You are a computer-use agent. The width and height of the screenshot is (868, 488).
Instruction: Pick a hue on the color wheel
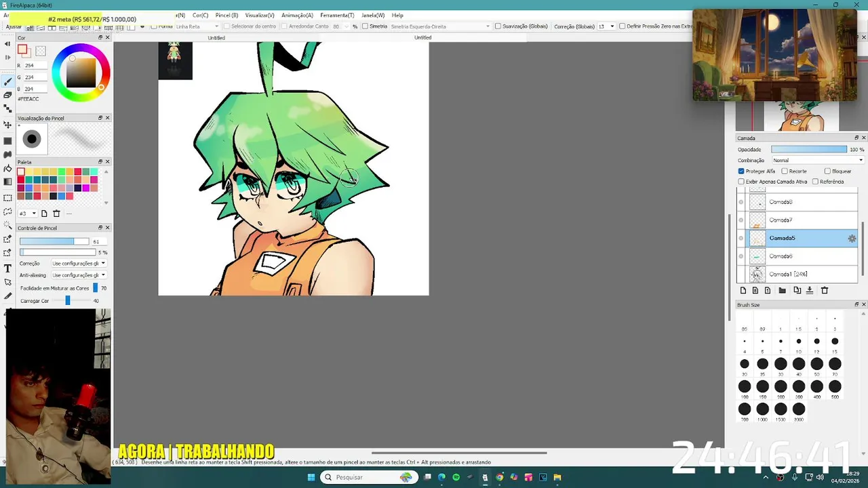point(81,73)
